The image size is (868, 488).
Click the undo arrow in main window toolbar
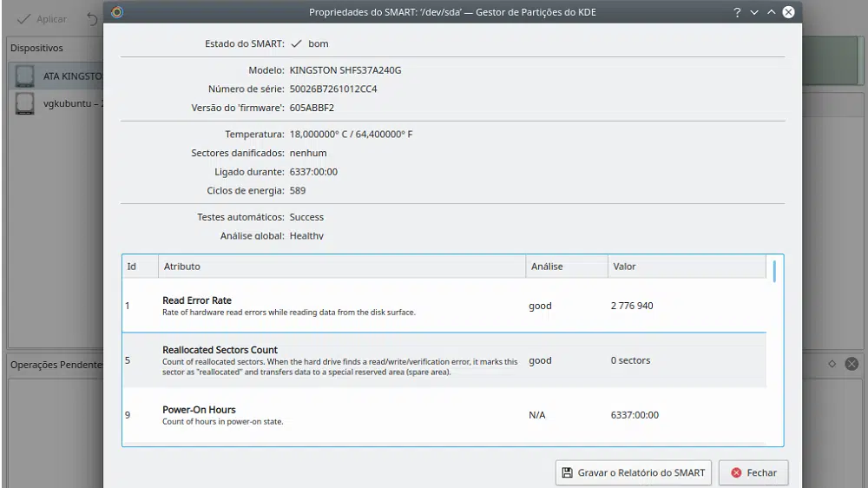pyautogui.click(x=92, y=19)
